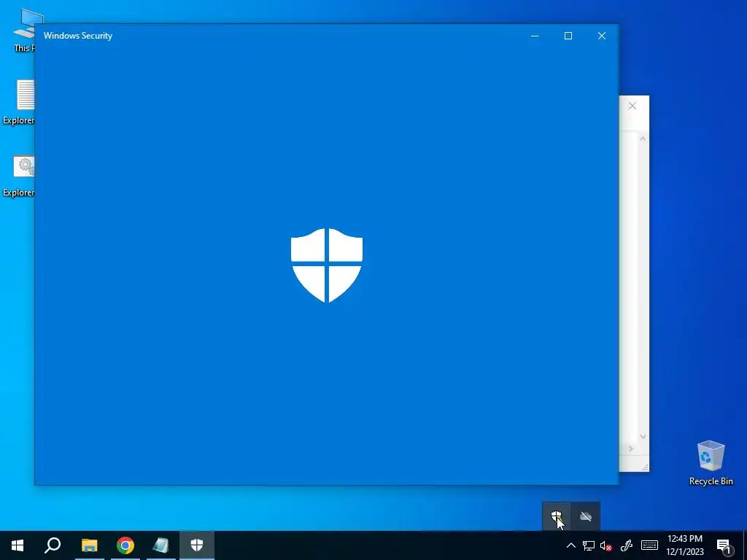Launch Google Chrome from taskbar
747x560 pixels.
coord(125,545)
